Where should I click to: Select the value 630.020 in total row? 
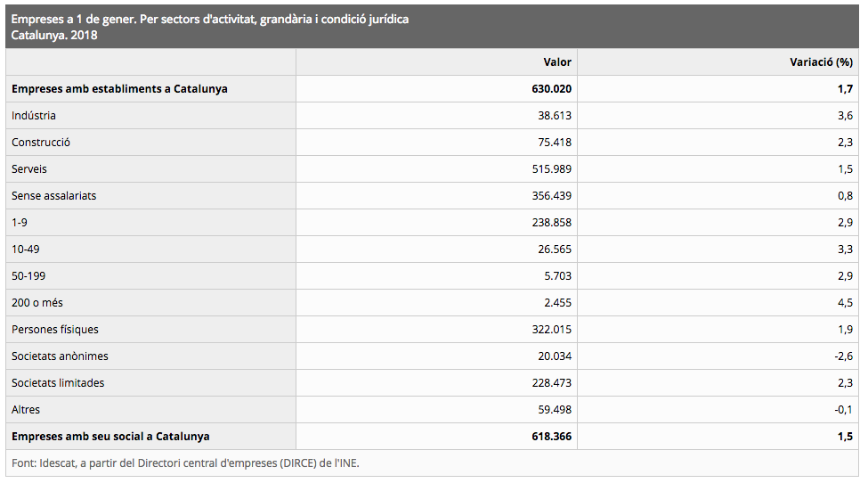[551, 88]
